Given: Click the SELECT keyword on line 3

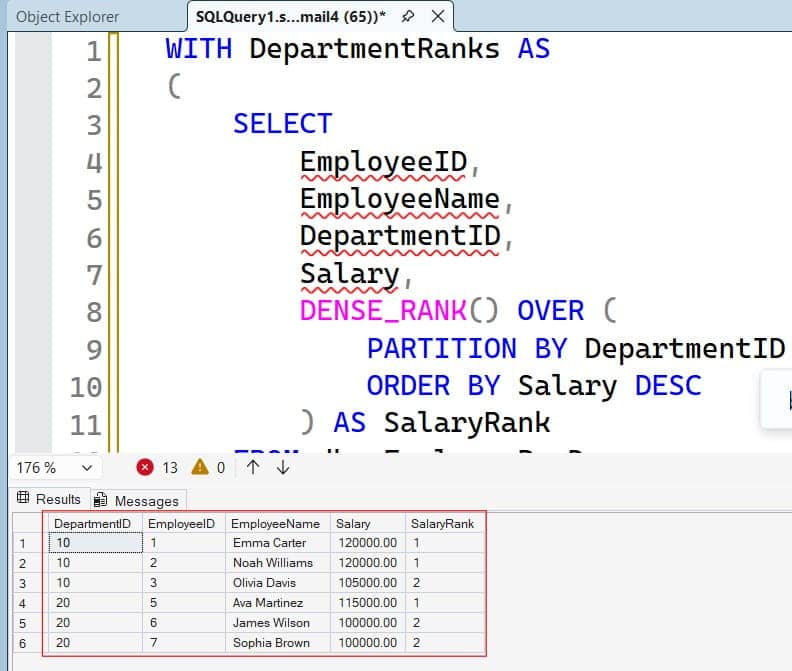Looking at the screenshot, I should click(283, 123).
